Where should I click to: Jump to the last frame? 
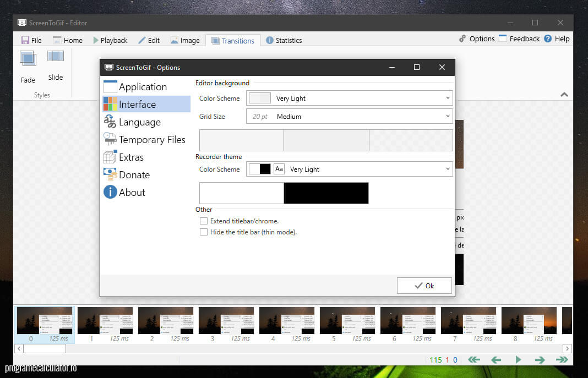click(562, 360)
